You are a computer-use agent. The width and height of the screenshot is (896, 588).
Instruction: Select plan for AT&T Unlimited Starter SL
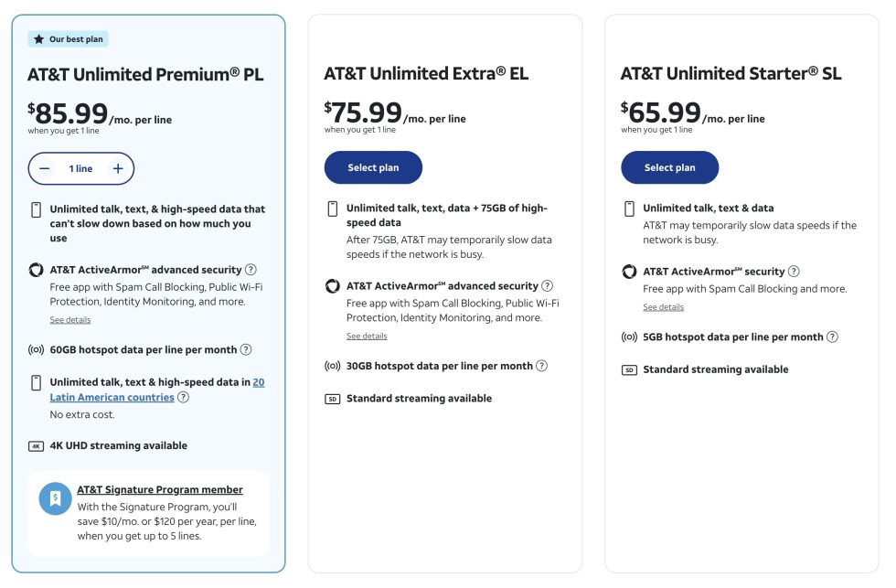670,167
